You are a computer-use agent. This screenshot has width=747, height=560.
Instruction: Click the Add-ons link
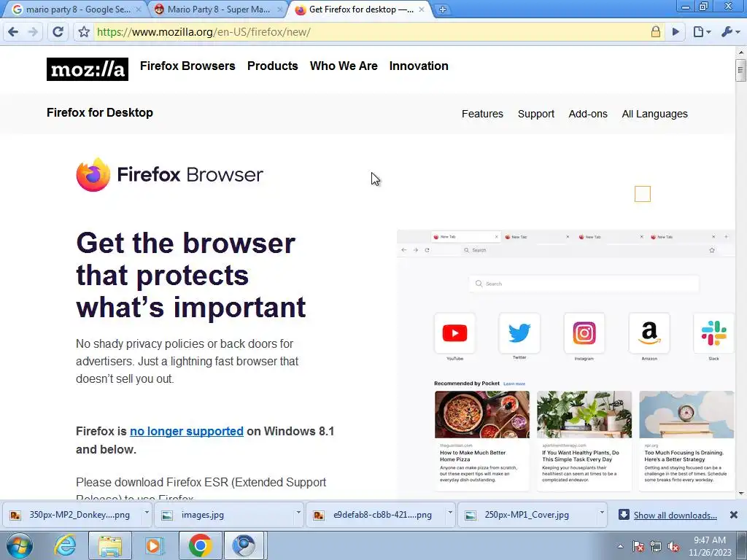[x=588, y=114]
